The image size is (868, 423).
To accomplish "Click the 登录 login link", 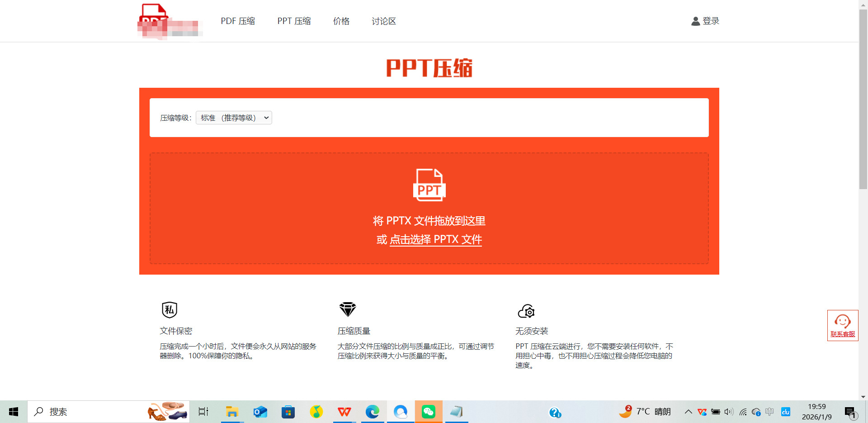I will pyautogui.click(x=711, y=21).
